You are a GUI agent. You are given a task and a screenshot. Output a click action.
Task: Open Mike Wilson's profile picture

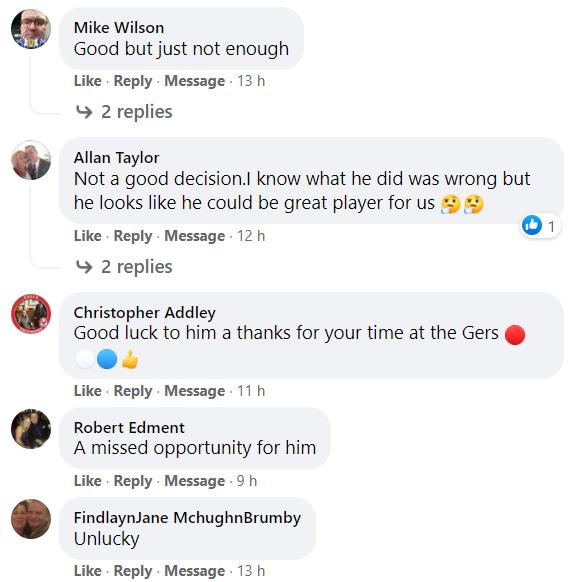[31, 29]
